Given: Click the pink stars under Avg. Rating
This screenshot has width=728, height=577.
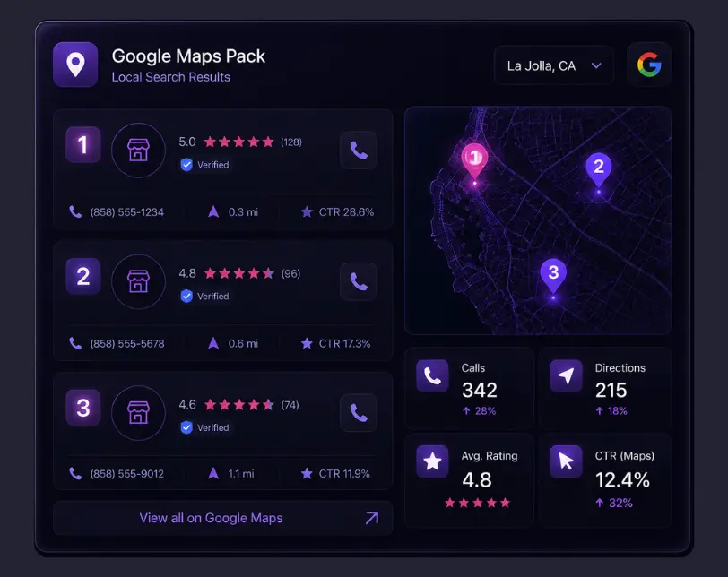Looking at the screenshot, I should pyautogui.click(x=477, y=503).
